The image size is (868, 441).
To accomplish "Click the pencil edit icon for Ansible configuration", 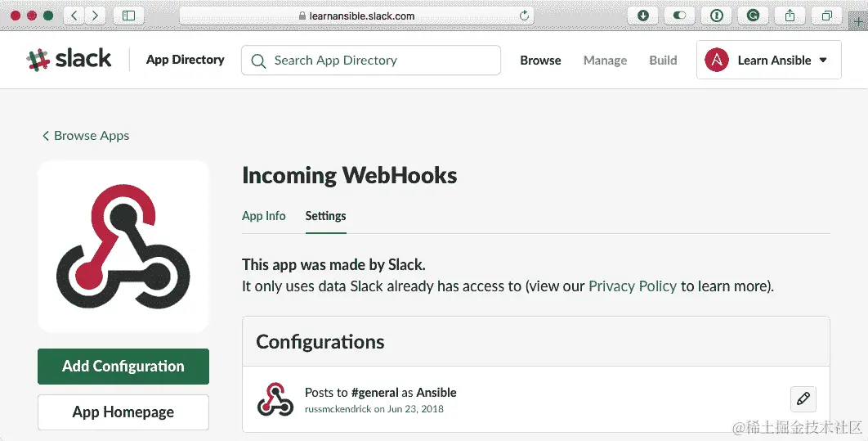I will tap(803, 398).
